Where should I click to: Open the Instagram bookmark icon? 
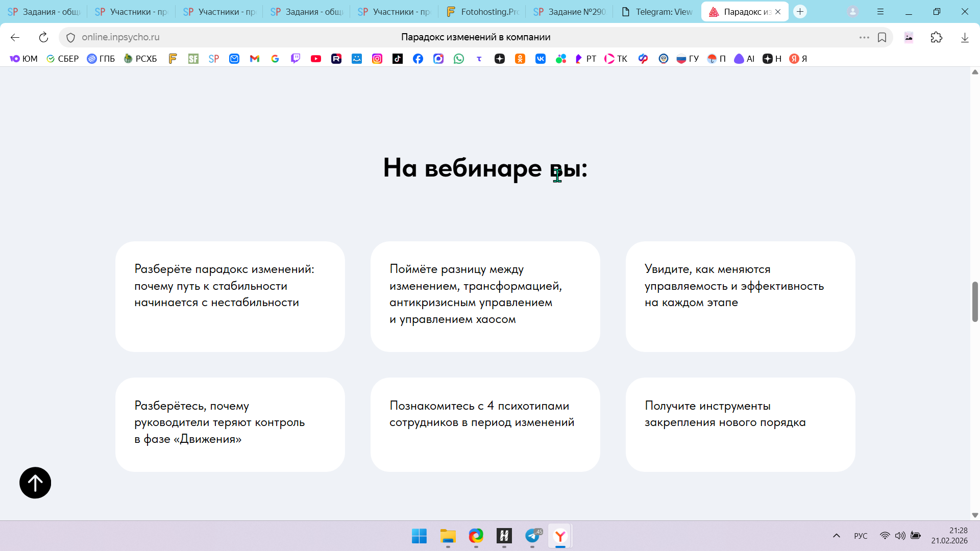click(377, 59)
